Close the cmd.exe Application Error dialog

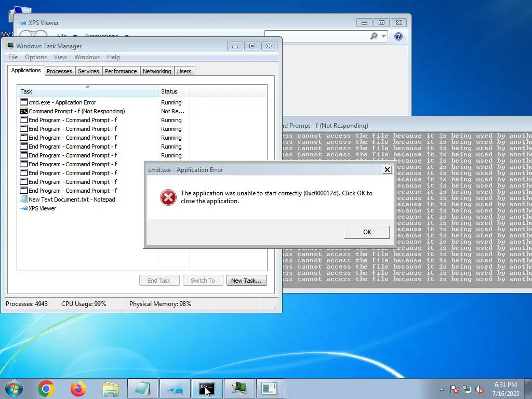pyautogui.click(x=387, y=170)
